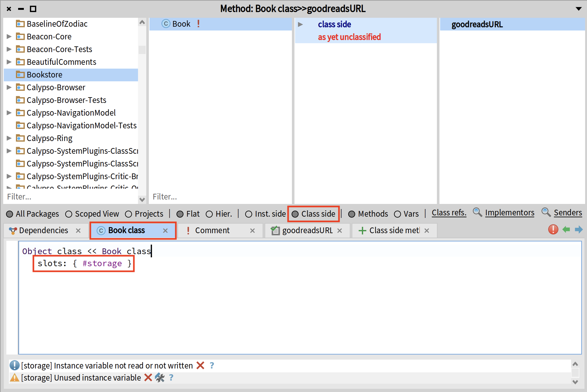Click the Senders link

(568, 213)
